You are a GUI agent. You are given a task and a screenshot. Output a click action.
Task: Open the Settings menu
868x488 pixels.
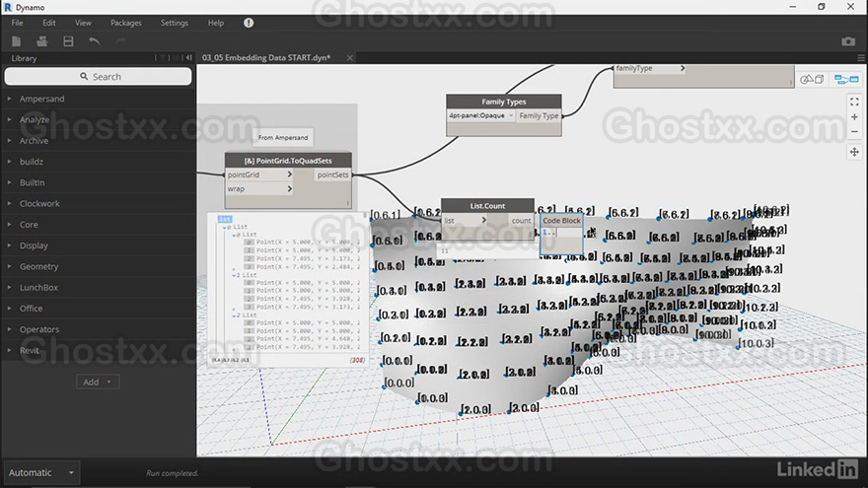point(175,23)
